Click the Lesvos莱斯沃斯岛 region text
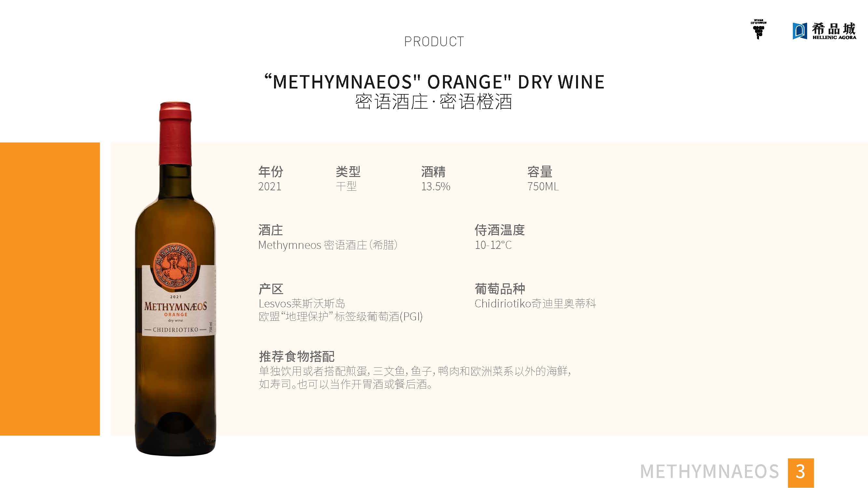Image resolution: width=868 pixels, height=488 pixels. (x=302, y=304)
